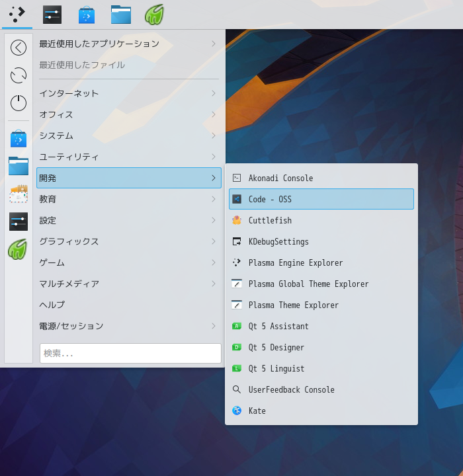Screen dimensions: 463x476
Task: Expand 電源/セッション submenu arrow
Action: click(x=214, y=326)
